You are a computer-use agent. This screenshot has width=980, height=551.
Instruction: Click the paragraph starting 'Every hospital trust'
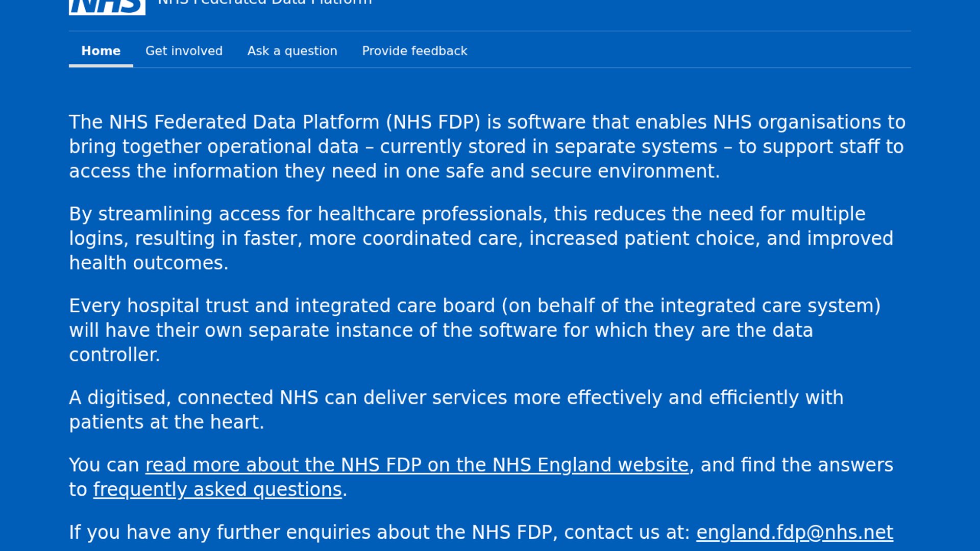[475, 330]
